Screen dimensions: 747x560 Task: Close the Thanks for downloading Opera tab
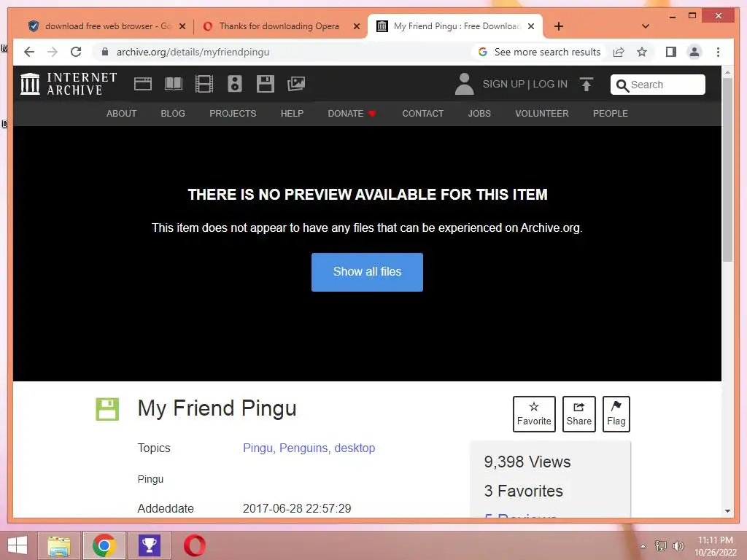pyautogui.click(x=356, y=26)
